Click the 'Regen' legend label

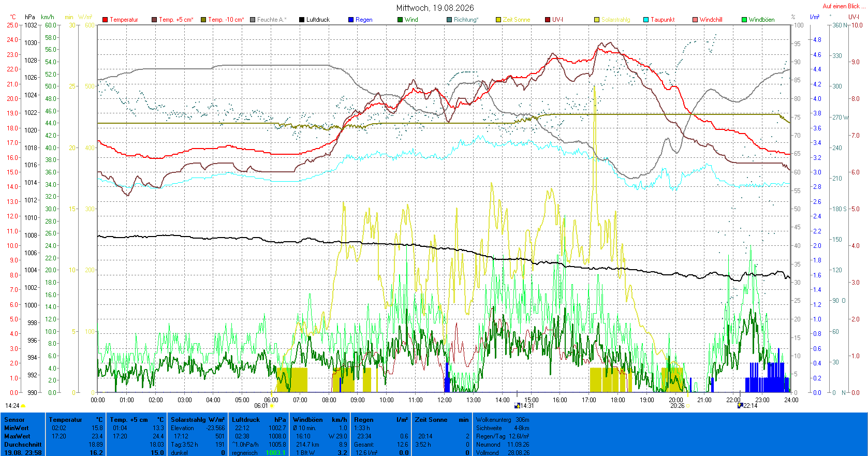click(x=364, y=20)
